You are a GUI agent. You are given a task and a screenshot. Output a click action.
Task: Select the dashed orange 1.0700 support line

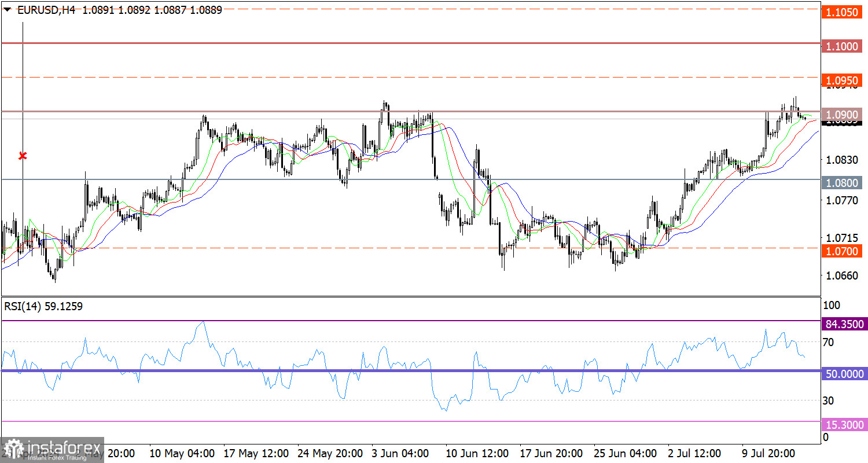[x=411, y=248]
